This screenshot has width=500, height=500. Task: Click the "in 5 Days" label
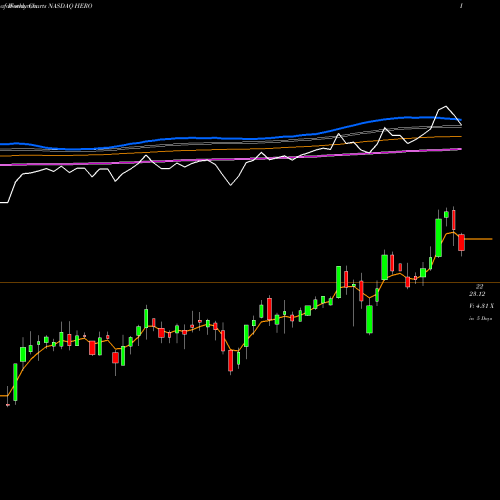click(x=480, y=319)
